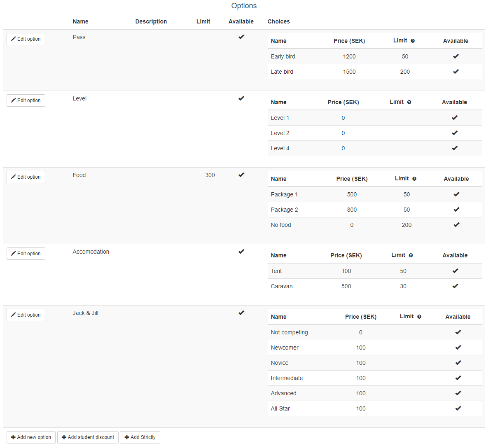Image resolution: width=486 pixels, height=448 pixels.
Task: Click the Limit help icon in Accomodation choices
Action: click(x=411, y=255)
